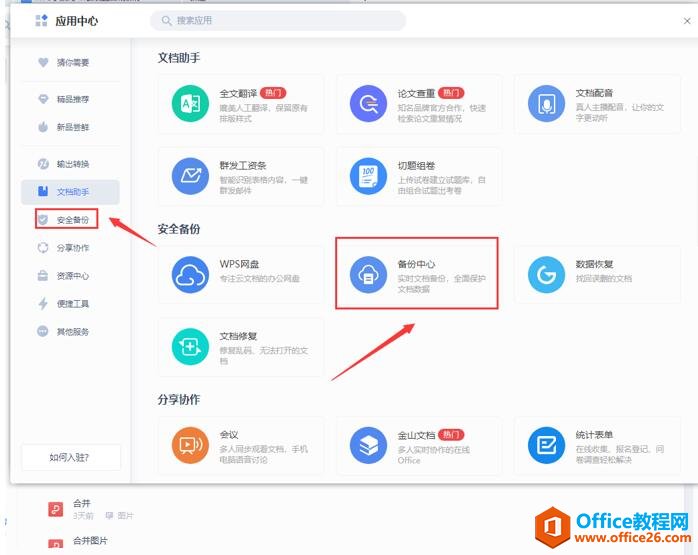Click the 搜索应用 search field

(x=278, y=20)
